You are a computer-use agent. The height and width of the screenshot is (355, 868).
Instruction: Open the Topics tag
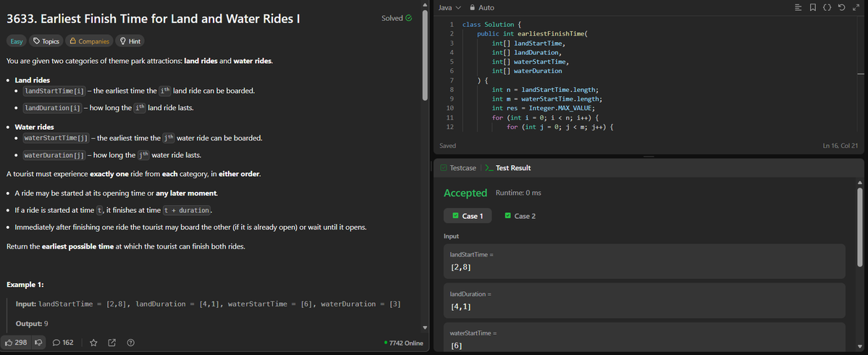[x=46, y=41]
